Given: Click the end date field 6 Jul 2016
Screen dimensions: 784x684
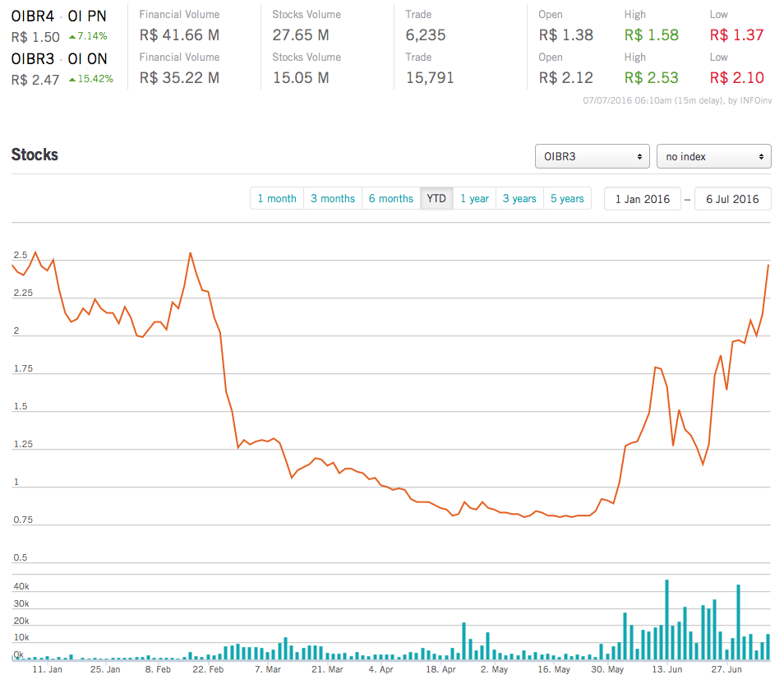Looking at the screenshot, I should point(732,199).
